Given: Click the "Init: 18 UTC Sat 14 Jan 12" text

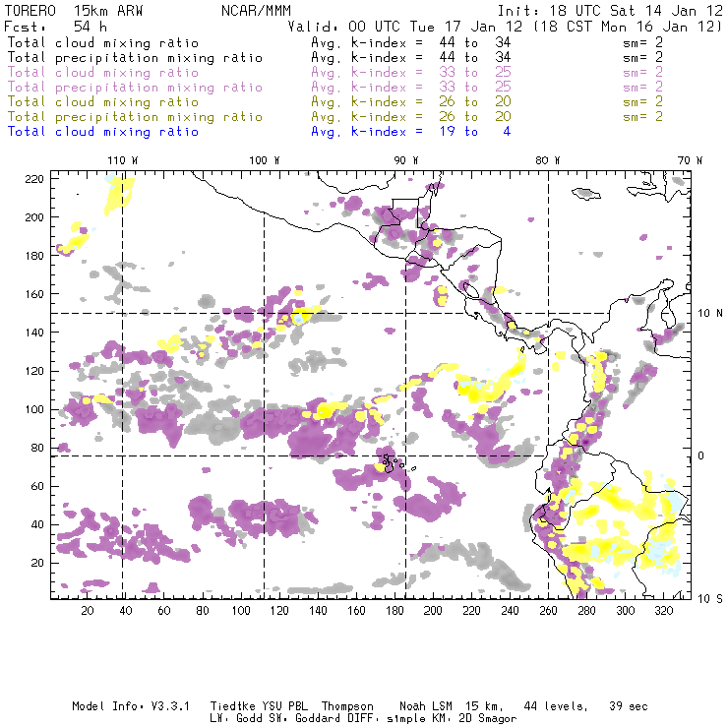Looking at the screenshot, I should [x=610, y=11].
